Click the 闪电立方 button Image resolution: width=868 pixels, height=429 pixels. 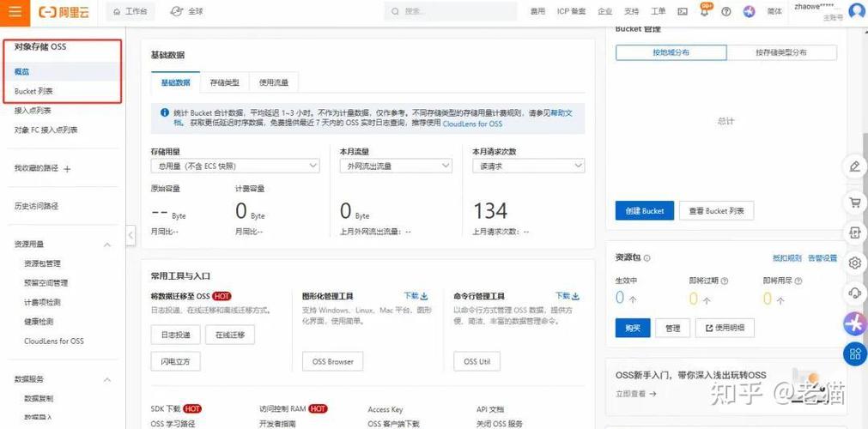[x=175, y=361]
